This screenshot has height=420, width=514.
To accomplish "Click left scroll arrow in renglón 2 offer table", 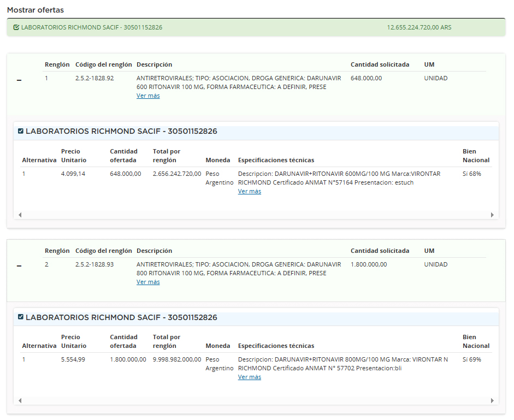I will coord(20,400).
